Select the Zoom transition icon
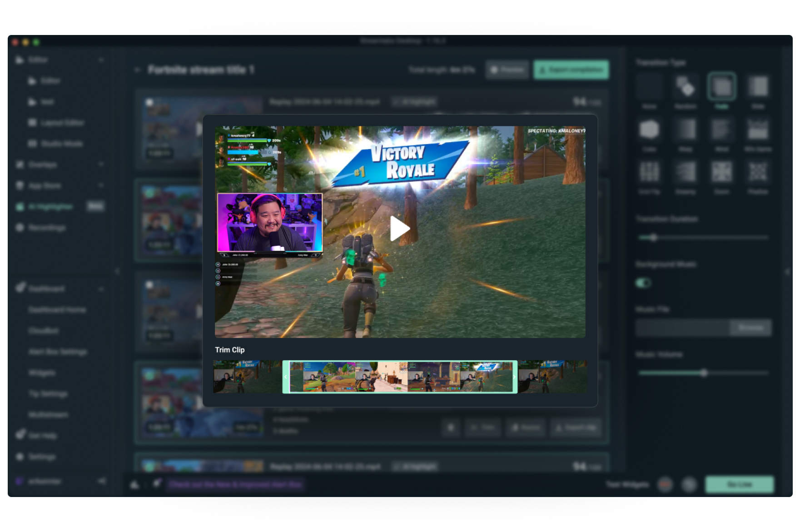This screenshot has height=532, width=800. (x=722, y=172)
